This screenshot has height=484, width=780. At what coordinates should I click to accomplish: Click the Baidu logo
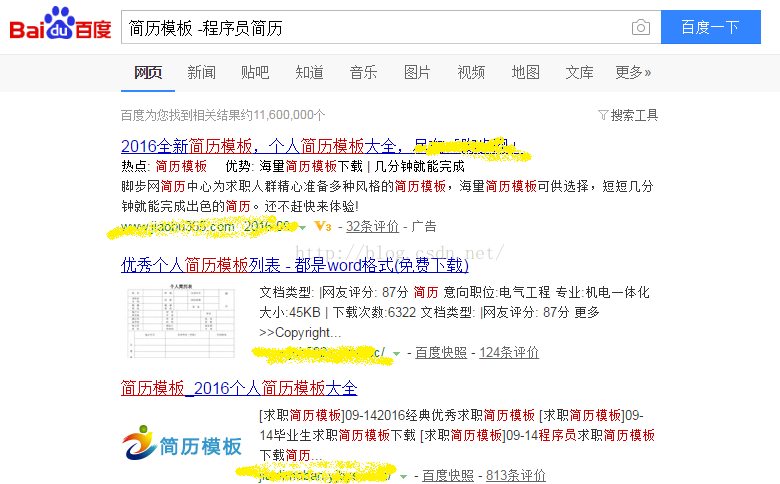coord(60,23)
